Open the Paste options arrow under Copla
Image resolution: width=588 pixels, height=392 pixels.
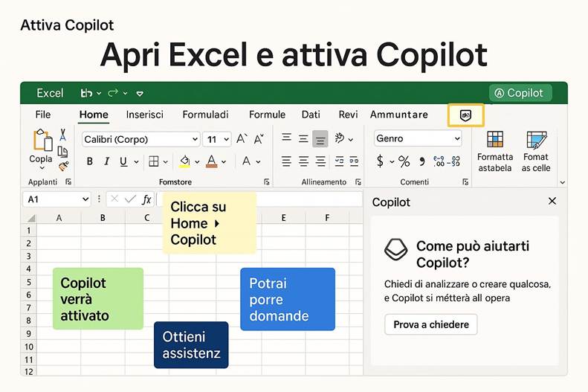[x=42, y=168]
